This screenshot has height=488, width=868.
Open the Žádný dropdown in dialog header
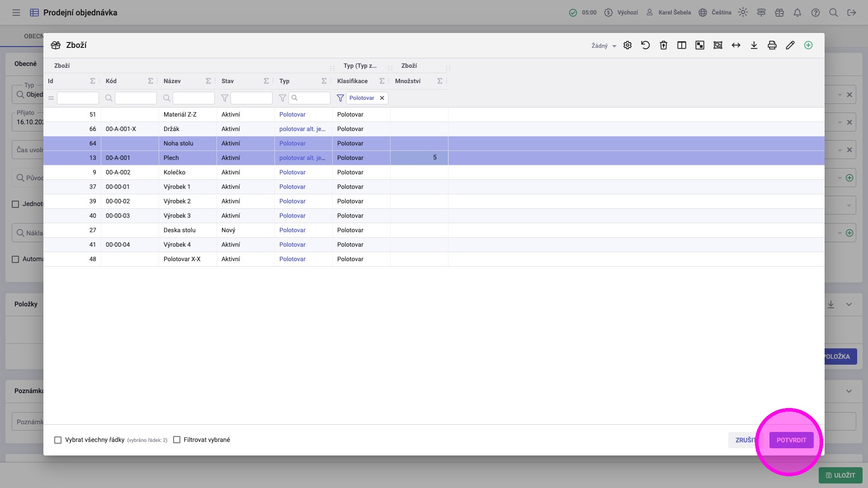pyautogui.click(x=604, y=46)
